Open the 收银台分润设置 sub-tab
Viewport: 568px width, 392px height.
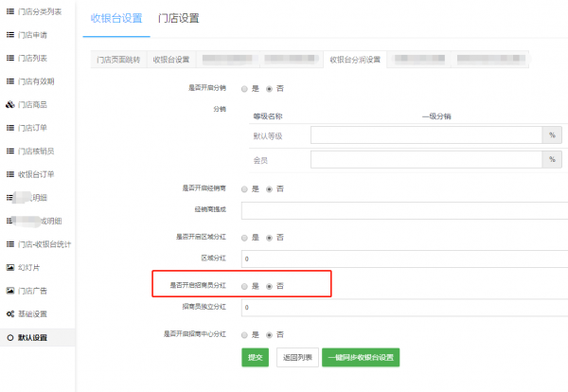(355, 60)
